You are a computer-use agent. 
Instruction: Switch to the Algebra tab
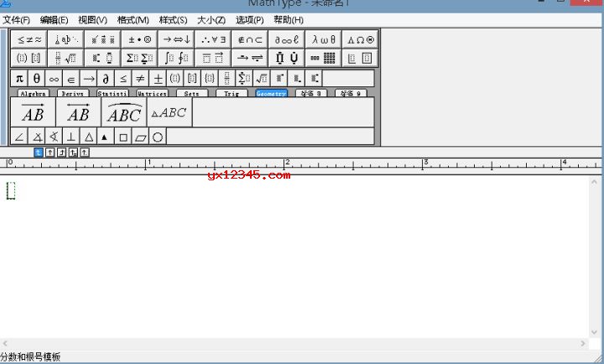(x=33, y=93)
